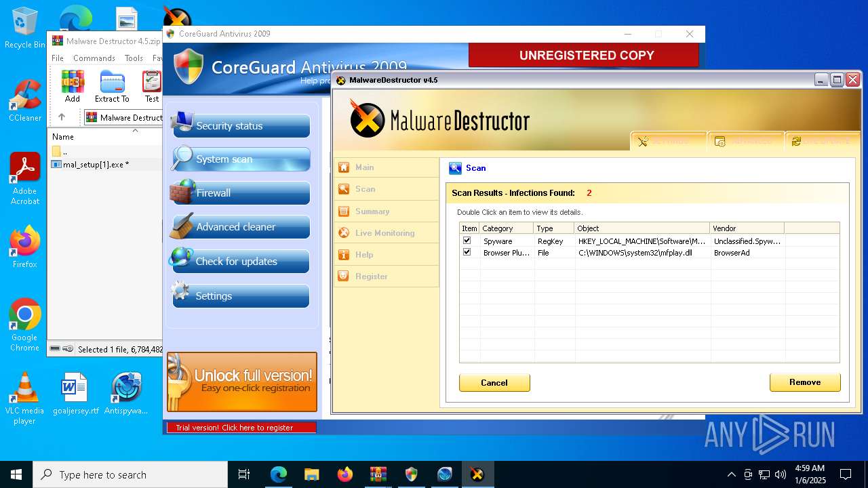Screen dimensions: 868x488
Task: Click the taskbar search box
Action: click(x=130, y=474)
